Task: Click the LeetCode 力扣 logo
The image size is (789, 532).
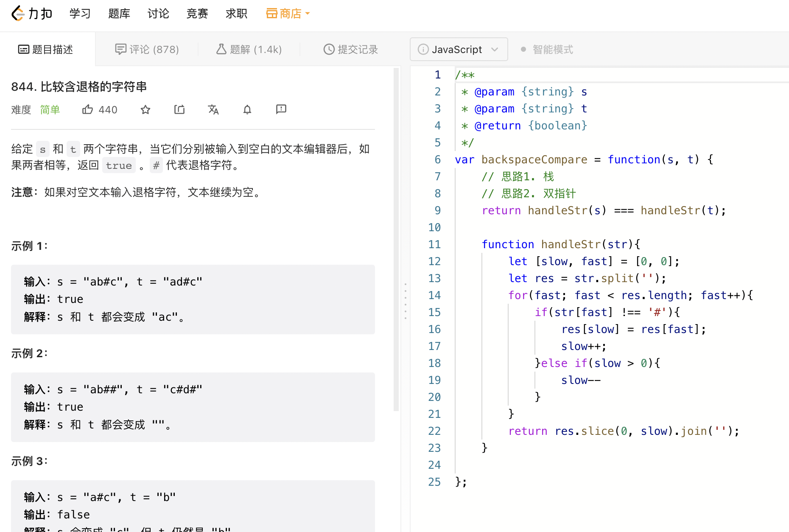Action: tap(32, 14)
